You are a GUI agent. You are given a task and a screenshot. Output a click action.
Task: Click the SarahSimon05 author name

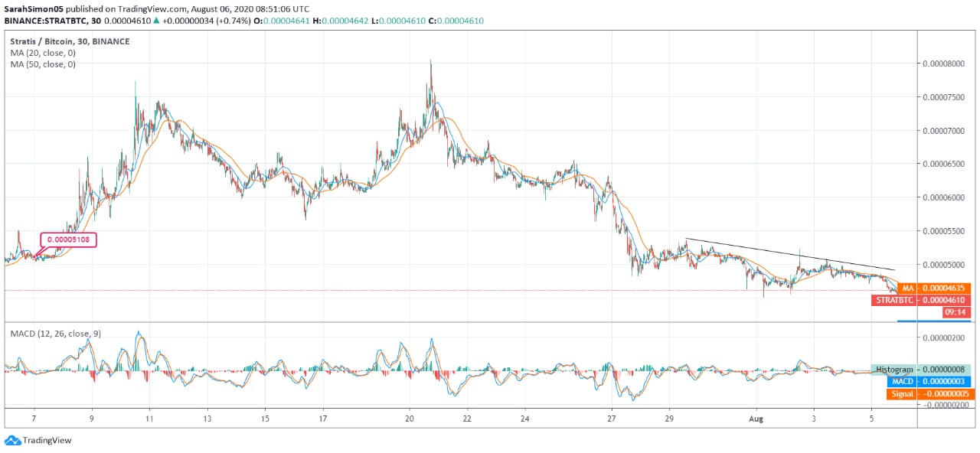point(33,8)
